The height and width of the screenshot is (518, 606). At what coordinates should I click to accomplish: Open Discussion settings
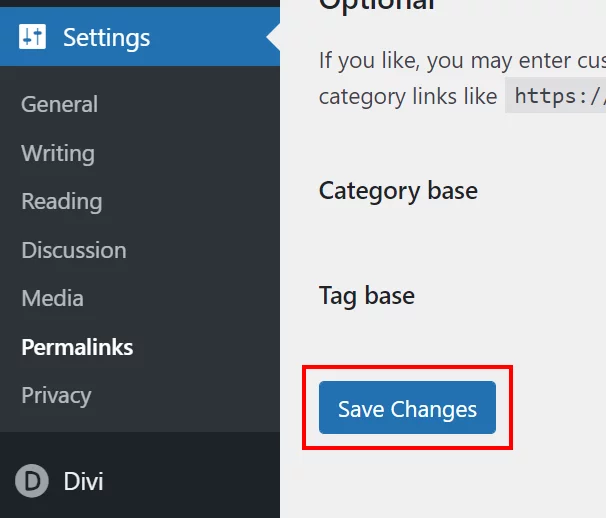click(x=74, y=250)
